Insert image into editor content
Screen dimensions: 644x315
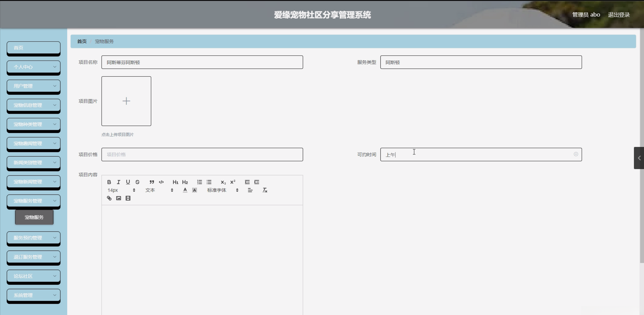(x=118, y=198)
